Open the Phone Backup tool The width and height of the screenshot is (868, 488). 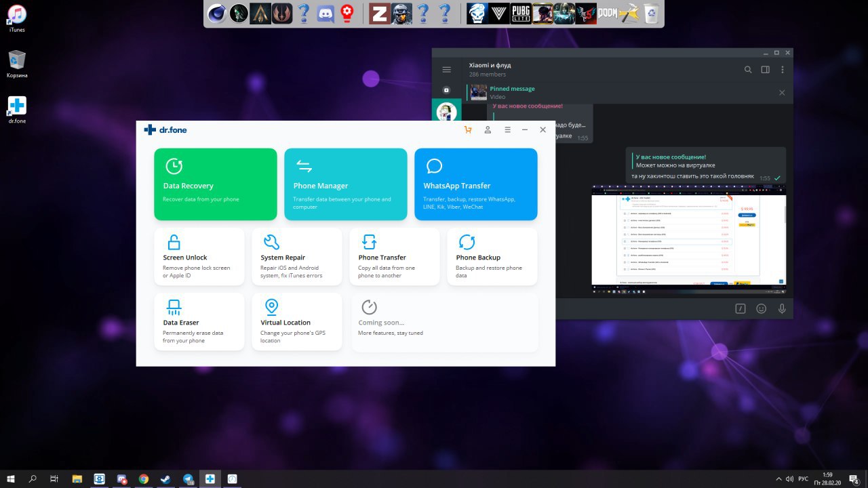492,256
